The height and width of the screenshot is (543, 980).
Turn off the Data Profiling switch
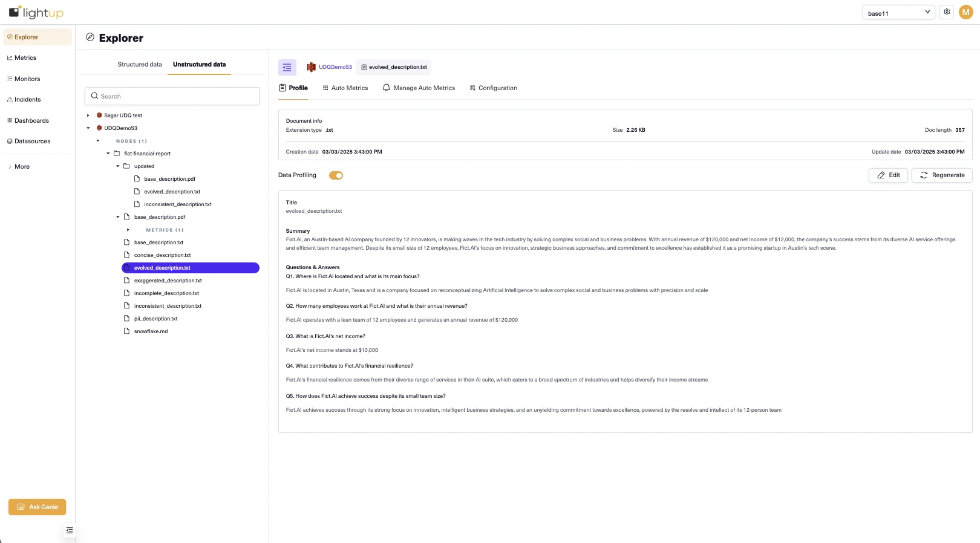pyautogui.click(x=336, y=175)
